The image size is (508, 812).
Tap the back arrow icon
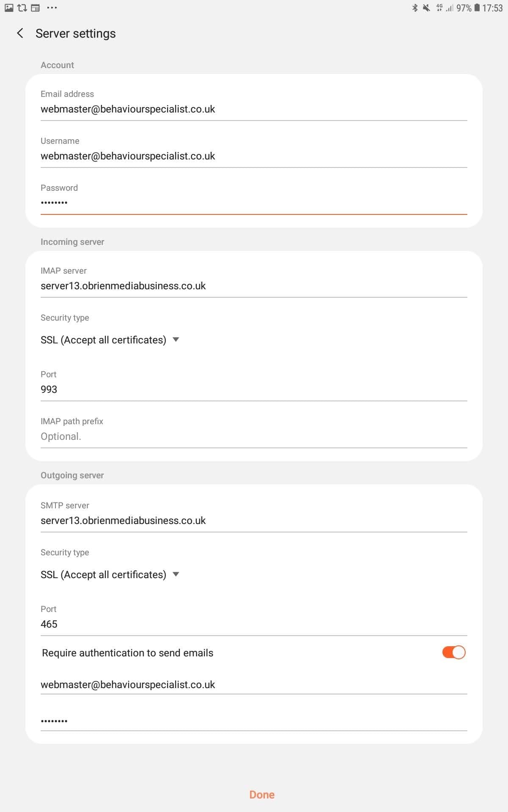pos(20,33)
